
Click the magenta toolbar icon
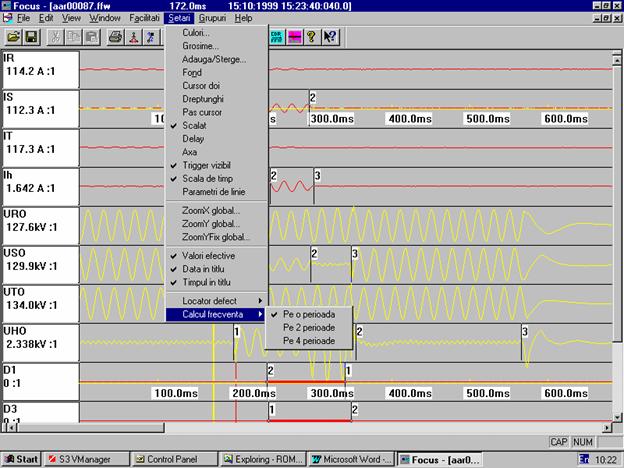[295, 37]
